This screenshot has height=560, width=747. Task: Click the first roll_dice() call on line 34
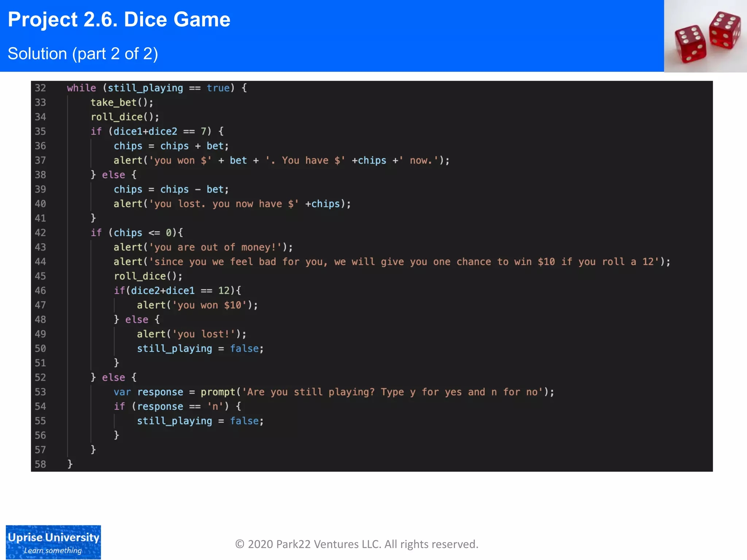point(125,117)
